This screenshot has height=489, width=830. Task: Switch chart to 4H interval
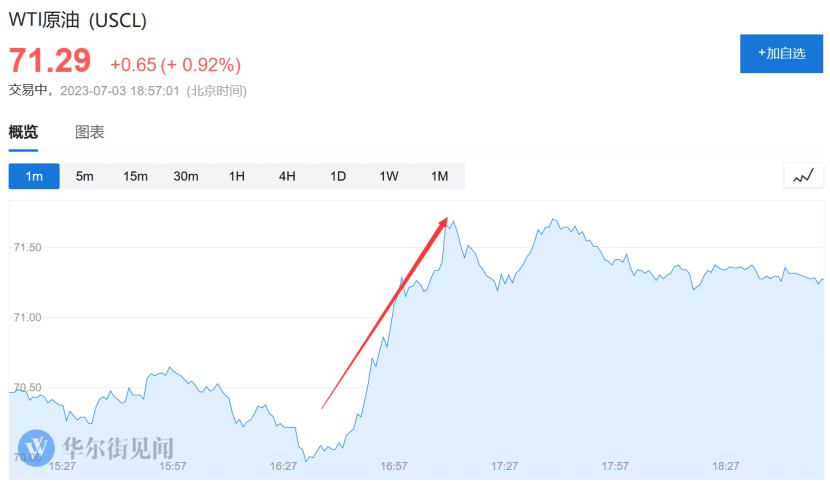[287, 176]
